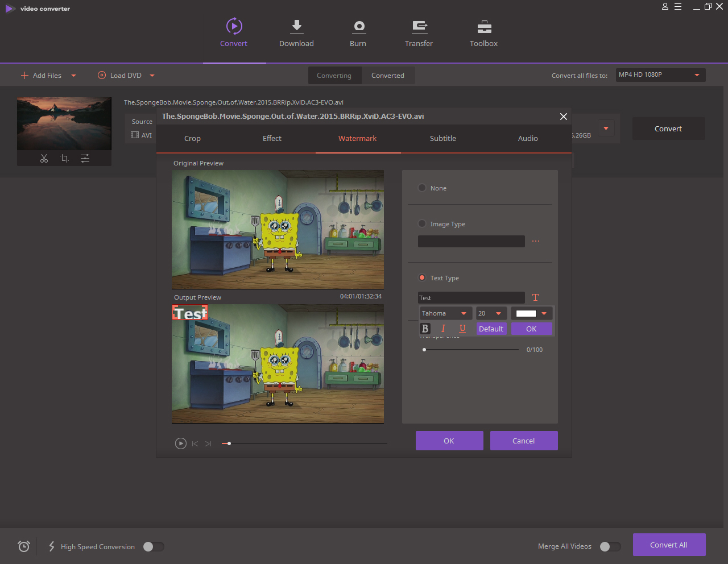Click the effects sliders icon under thumbnail
728x564 pixels.
pyautogui.click(x=85, y=159)
